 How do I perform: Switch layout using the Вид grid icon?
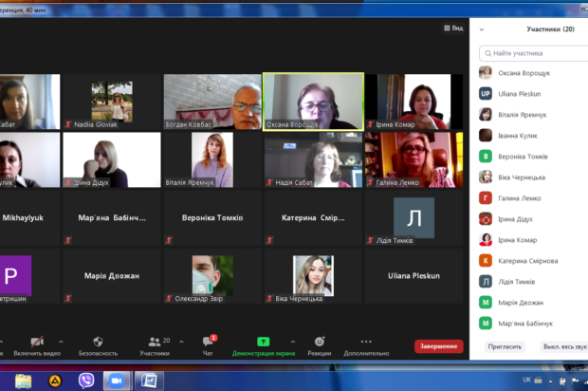coord(453,28)
